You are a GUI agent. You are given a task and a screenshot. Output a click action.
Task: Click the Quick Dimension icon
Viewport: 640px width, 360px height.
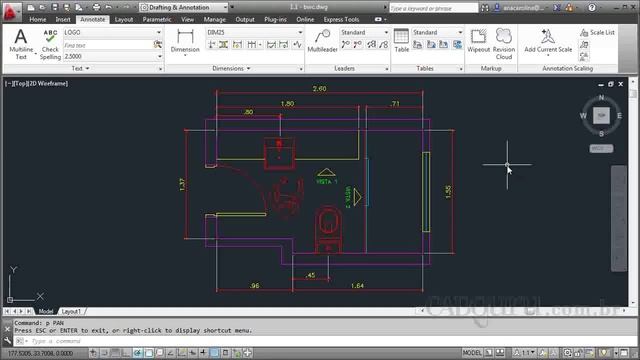pyautogui.click(x=237, y=44)
